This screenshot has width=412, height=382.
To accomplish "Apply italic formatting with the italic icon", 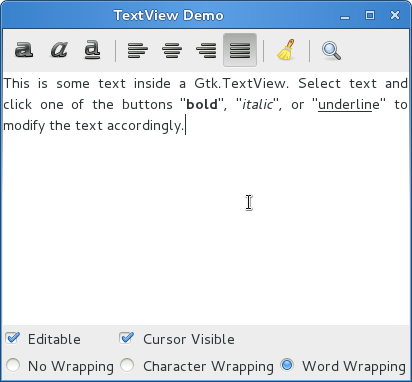I will 58,50.
